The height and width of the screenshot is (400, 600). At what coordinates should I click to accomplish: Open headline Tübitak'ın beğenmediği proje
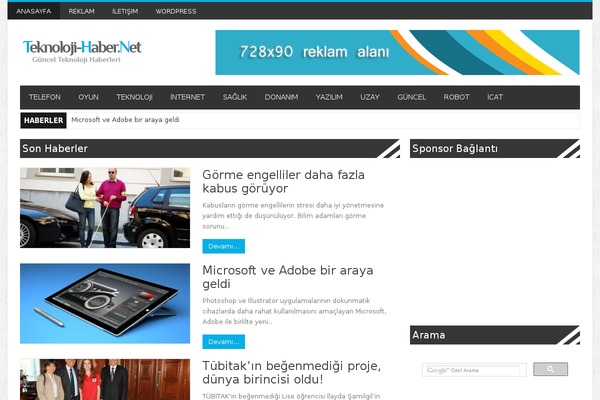(291, 372)
